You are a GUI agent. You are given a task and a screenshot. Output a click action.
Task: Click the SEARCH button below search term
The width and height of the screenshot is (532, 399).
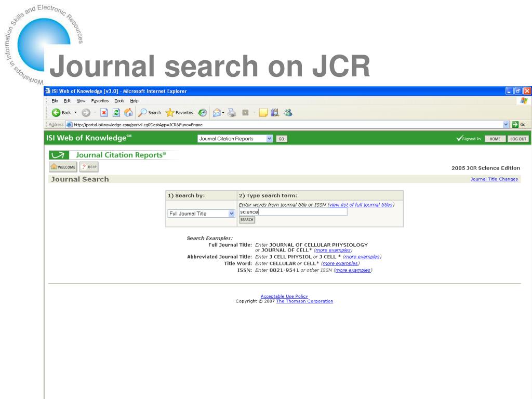point(247,220)
